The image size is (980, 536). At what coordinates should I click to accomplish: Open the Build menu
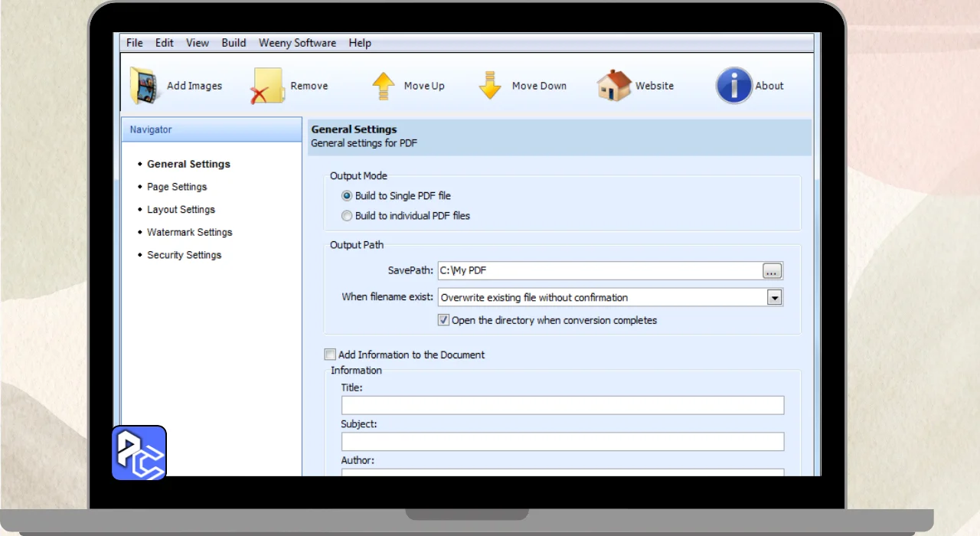point(234,43)
